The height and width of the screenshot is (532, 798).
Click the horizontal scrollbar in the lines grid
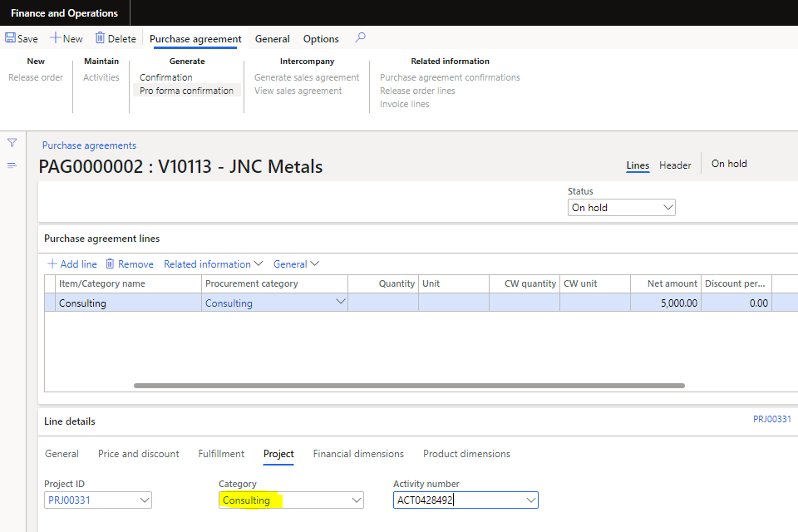click(x=409, y=386)
